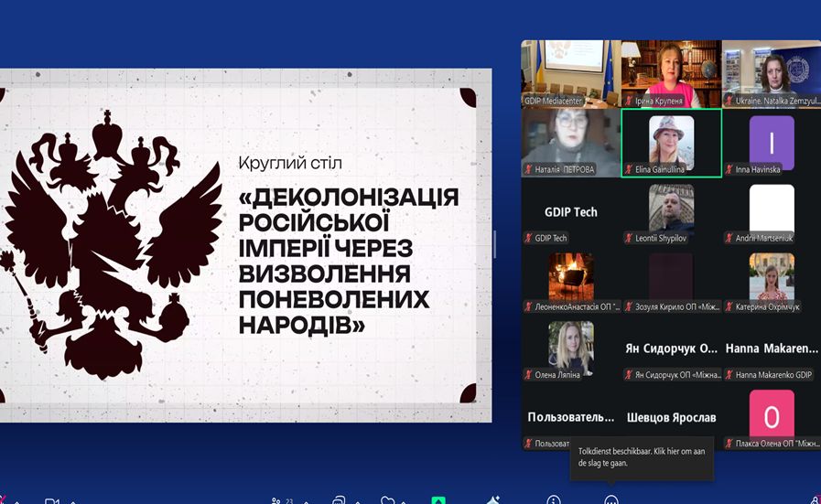This screenshot has width=821, height=504.
Task: Click the shared slide with the eagle emblem
Action: pos(245,244)
